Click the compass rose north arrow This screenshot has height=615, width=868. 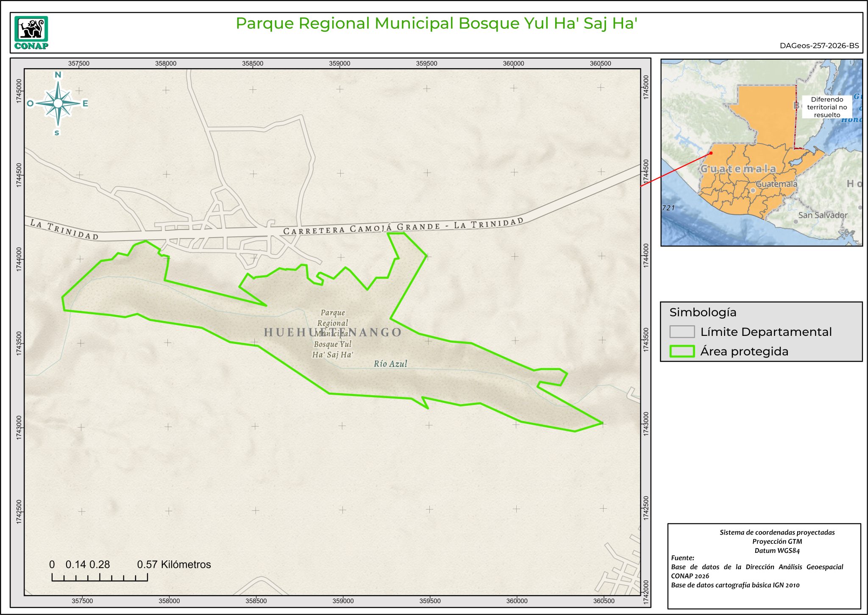[58, 103]
